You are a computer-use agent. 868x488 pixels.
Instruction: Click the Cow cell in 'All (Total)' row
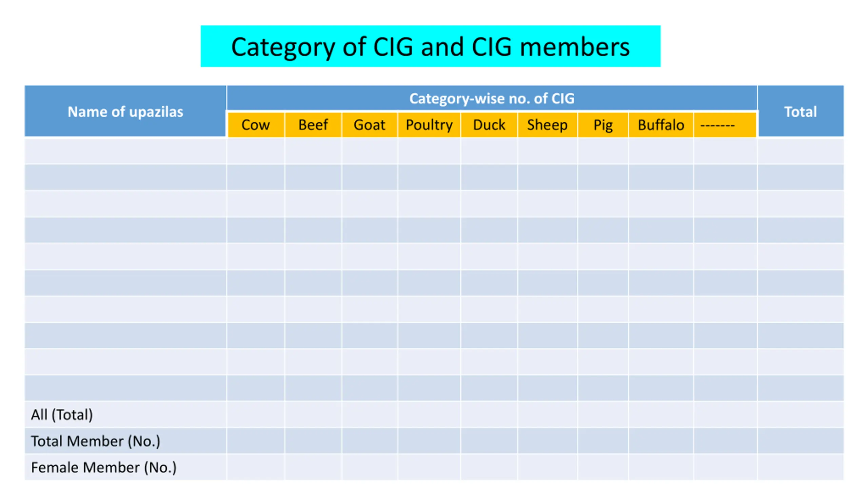tap(256, 414)
